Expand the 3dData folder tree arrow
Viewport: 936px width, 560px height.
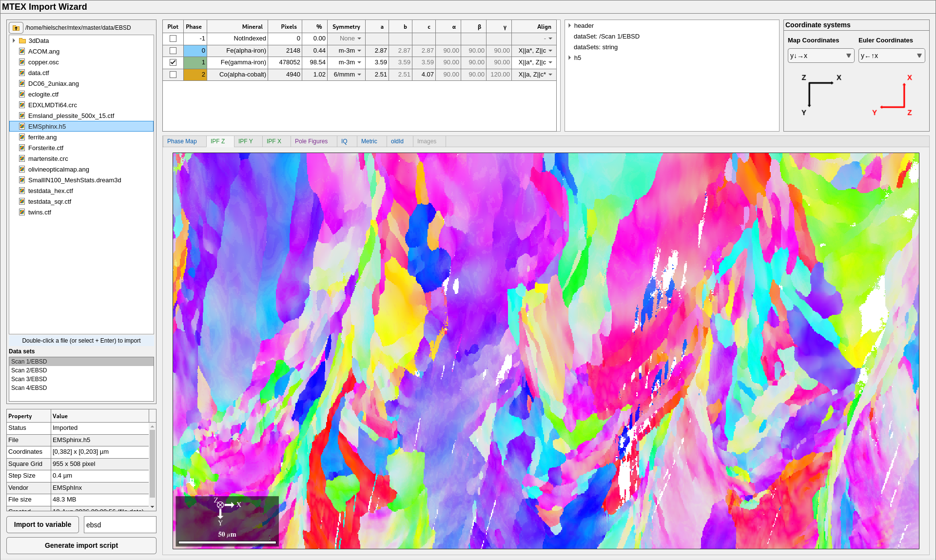click(x=14, y=41)
